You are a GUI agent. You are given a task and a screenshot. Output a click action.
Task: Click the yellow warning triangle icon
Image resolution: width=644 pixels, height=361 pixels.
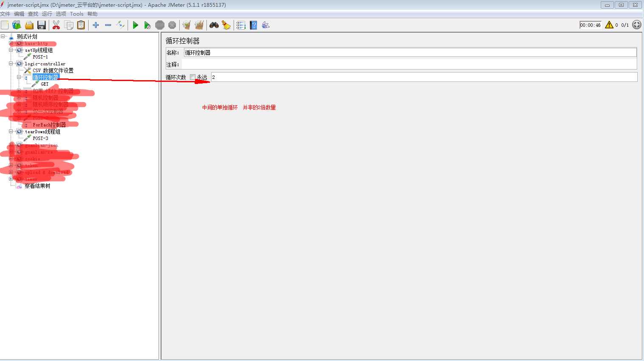[x=609, y=25]
